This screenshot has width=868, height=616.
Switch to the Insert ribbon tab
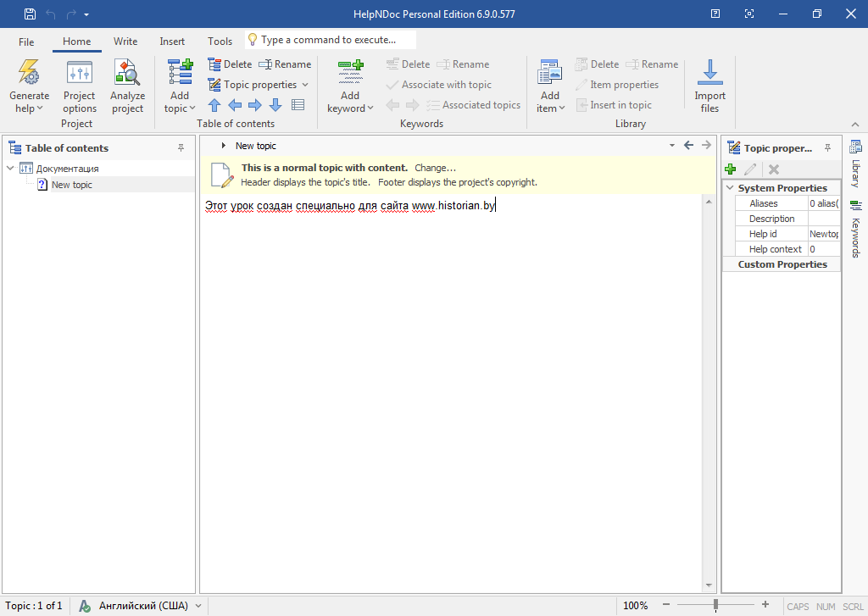pyautogui.click(x=172, y=42)
